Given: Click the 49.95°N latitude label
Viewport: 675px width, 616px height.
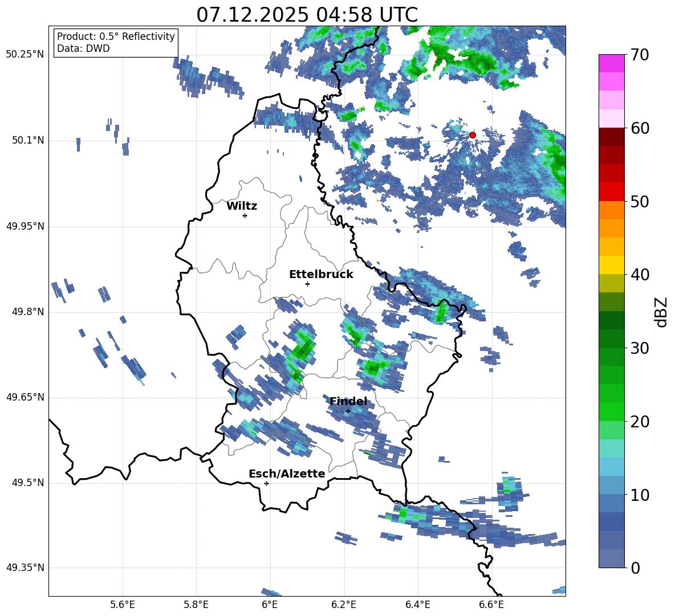Looking at the screenshot, I should click(25, 226).
